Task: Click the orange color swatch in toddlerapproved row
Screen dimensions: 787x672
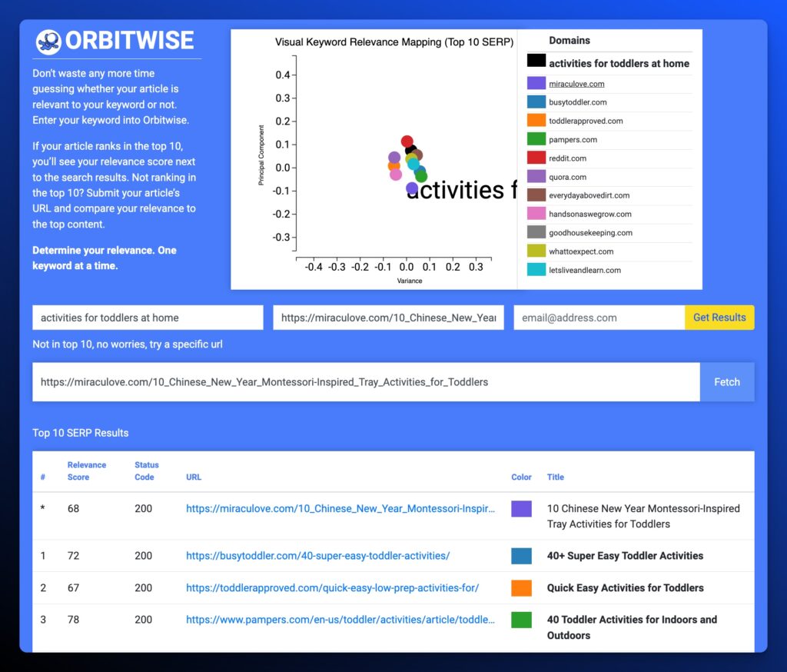Action: click(521, 588)
